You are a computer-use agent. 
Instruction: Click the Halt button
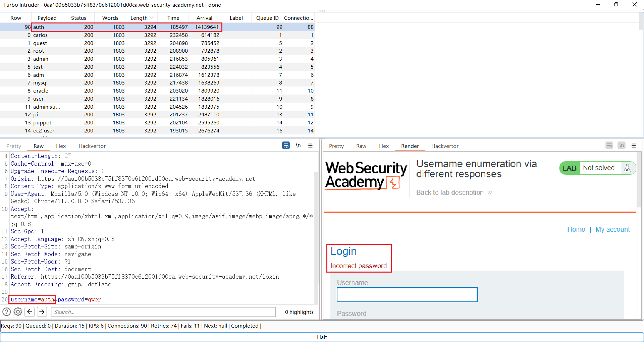322,337
